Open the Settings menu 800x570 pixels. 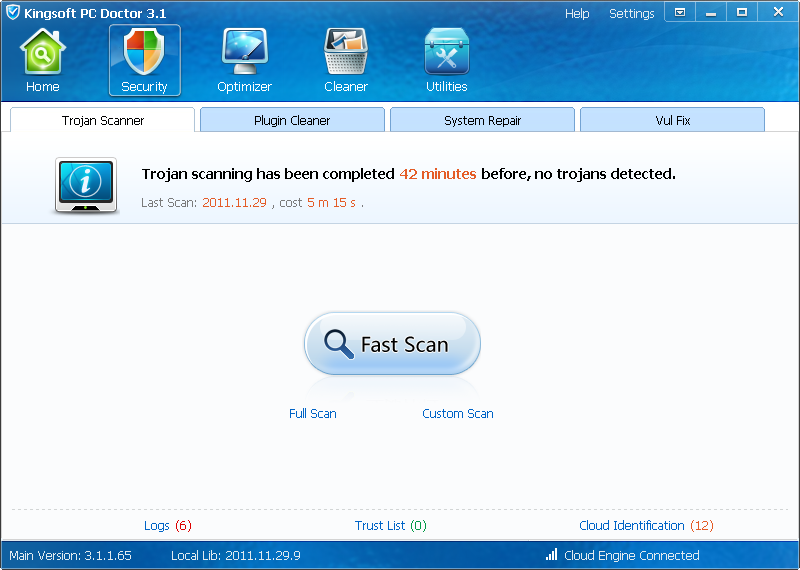(632, 14)
